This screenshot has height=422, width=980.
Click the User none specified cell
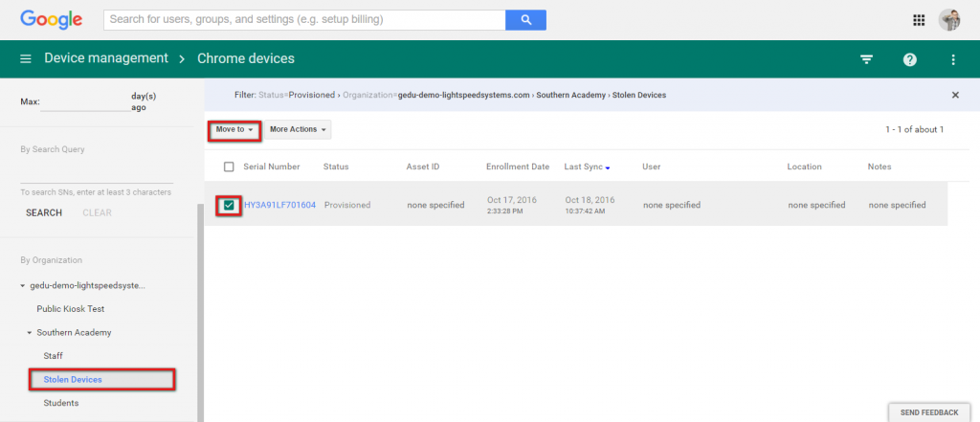671,205
